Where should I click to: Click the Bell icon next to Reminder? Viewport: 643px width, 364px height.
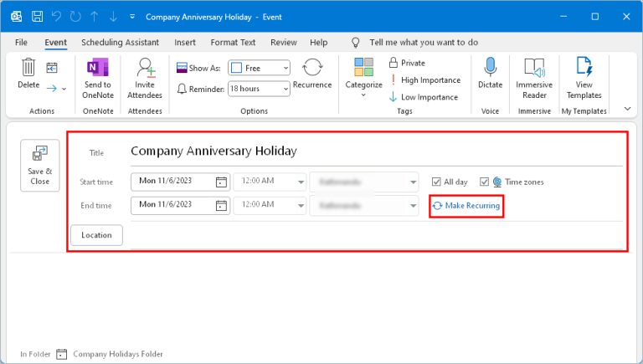point(182,89)
